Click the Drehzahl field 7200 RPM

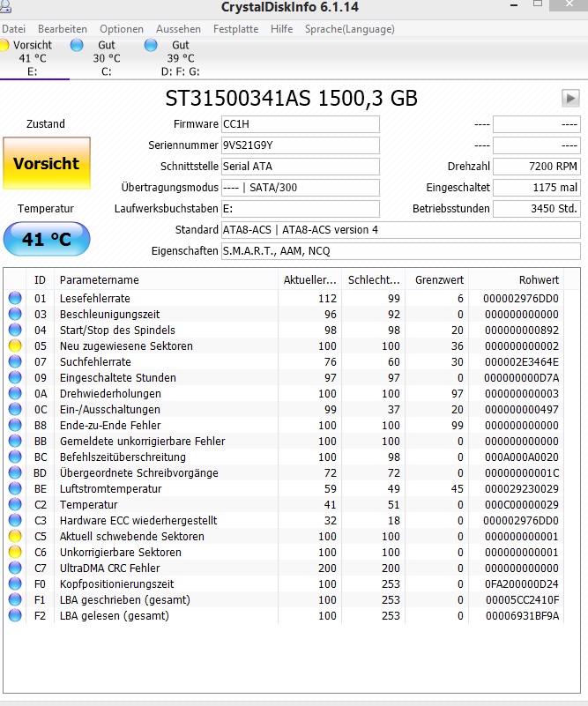click(537, 167)
